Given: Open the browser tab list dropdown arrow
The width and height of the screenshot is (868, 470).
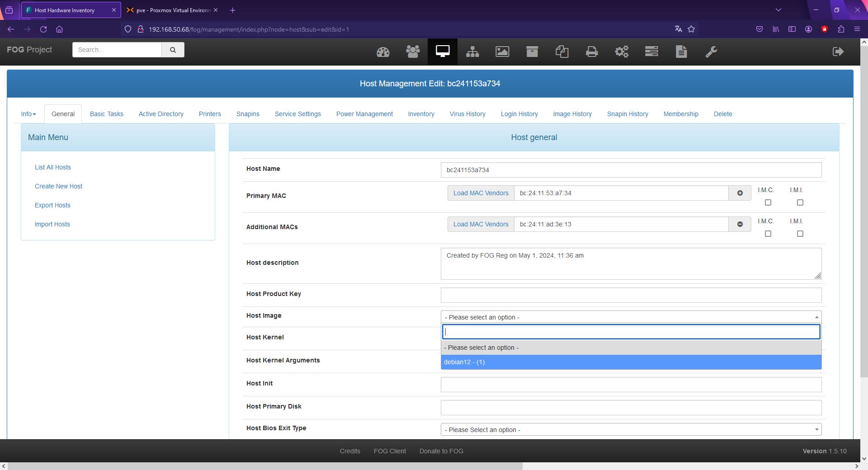Looking at the screenshot, I should tap(778, 10).
